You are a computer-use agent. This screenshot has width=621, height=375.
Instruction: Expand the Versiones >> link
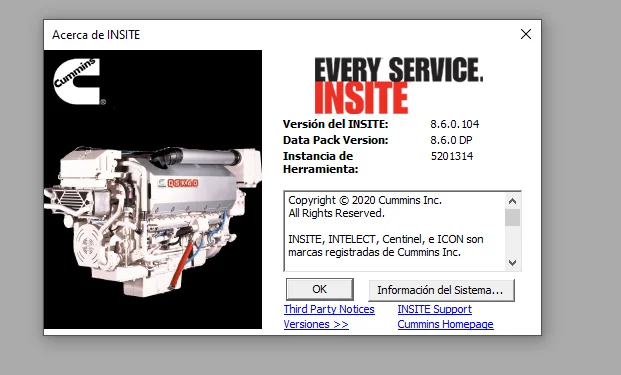tap(316, 324)
